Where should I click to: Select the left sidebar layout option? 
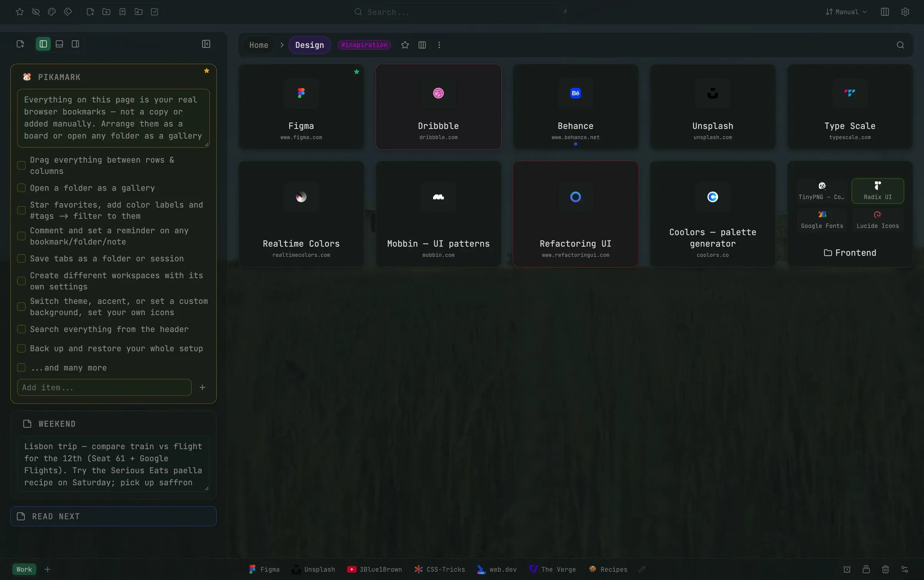pyautogui.click(x=43, y=44)
